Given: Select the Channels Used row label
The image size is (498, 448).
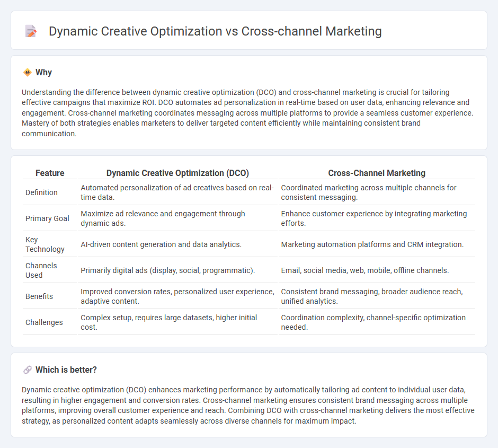Looking at the screenshot, I should 41,270.
